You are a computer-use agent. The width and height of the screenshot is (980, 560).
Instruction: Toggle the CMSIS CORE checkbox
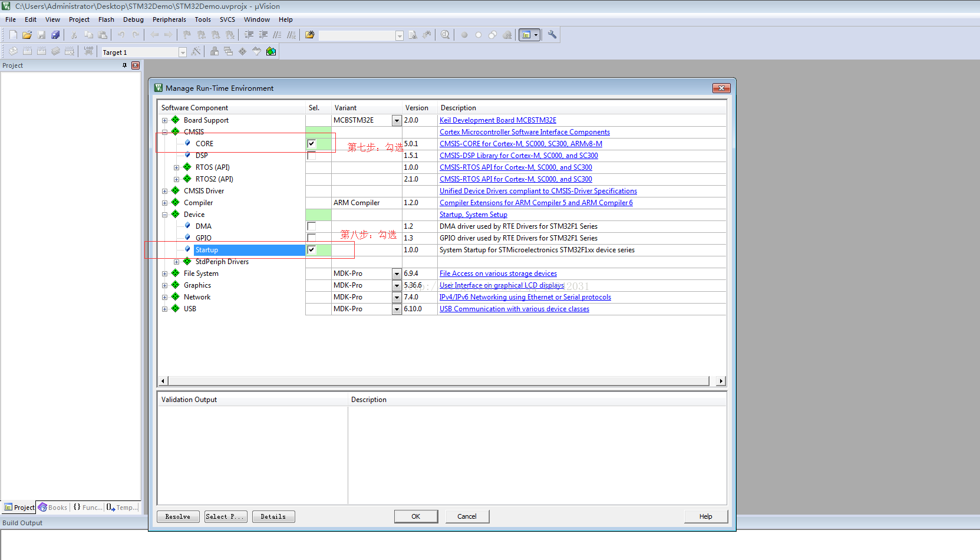tap(311, 144)
